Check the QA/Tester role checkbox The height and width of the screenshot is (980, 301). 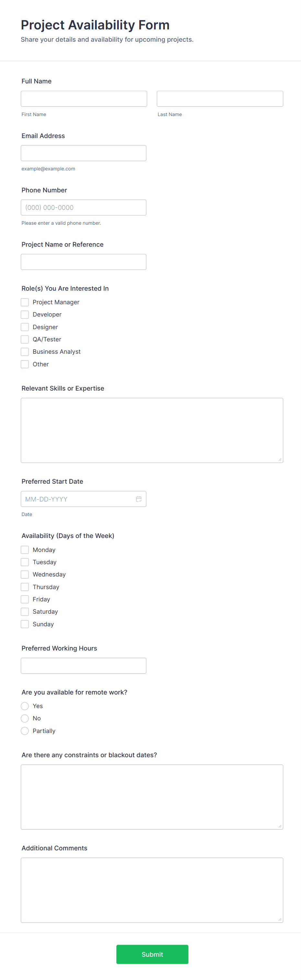tap(24, 339)
